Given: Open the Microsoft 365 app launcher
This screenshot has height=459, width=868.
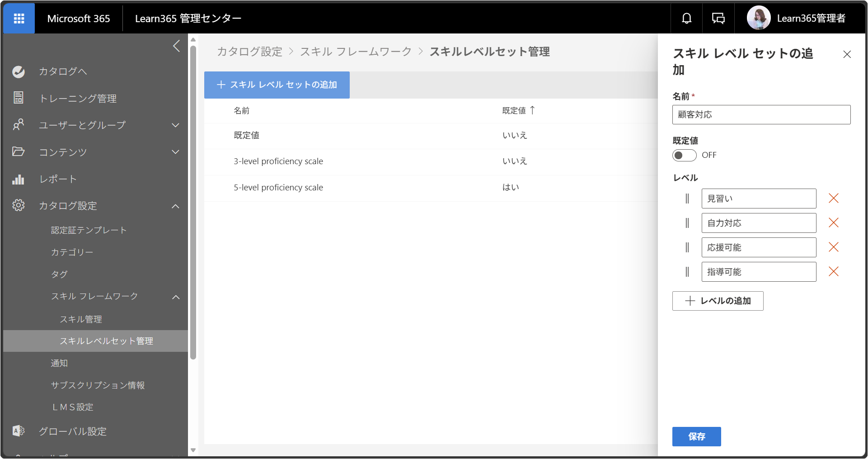Looking at the screenshot, I should pos(19,19).
